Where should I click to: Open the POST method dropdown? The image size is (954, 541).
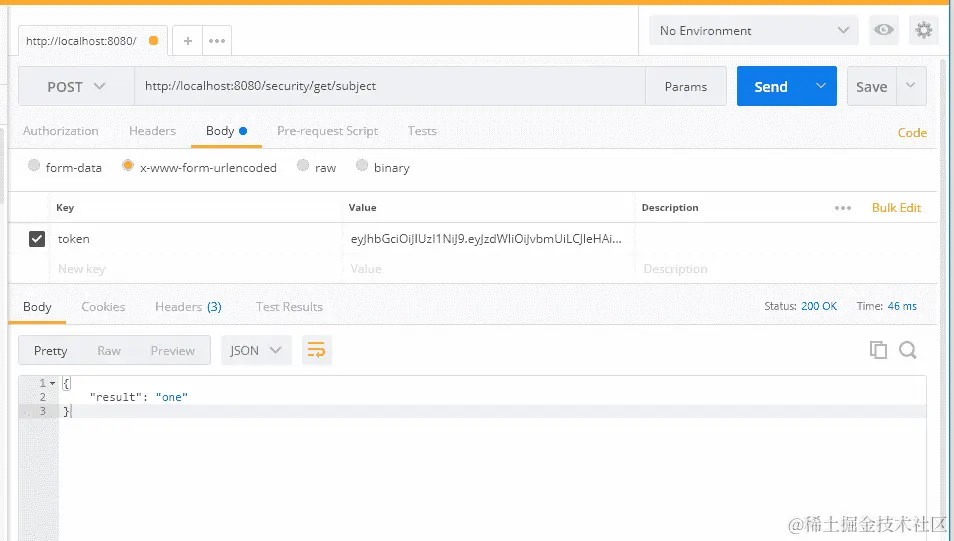[x=76, y=86]
